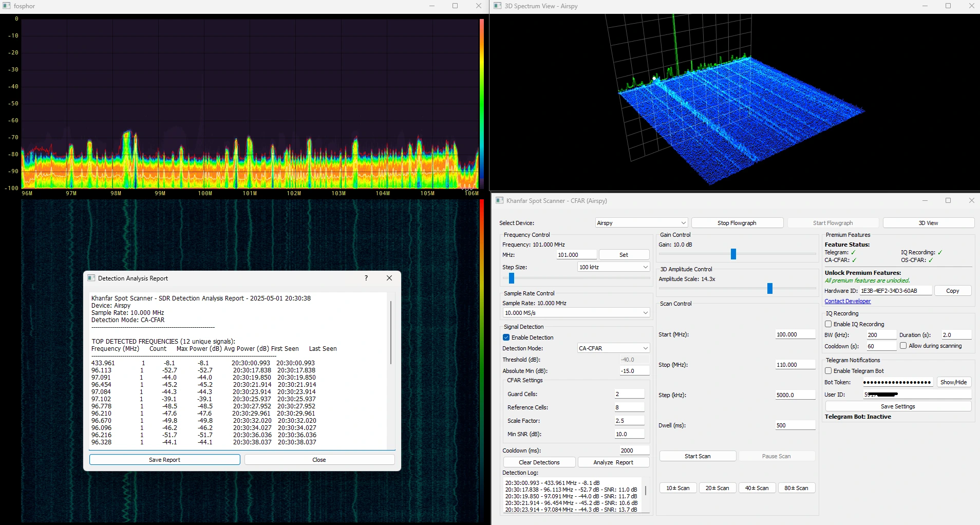
Task: Click the Guard Cells input field
Action: (629, 394)
